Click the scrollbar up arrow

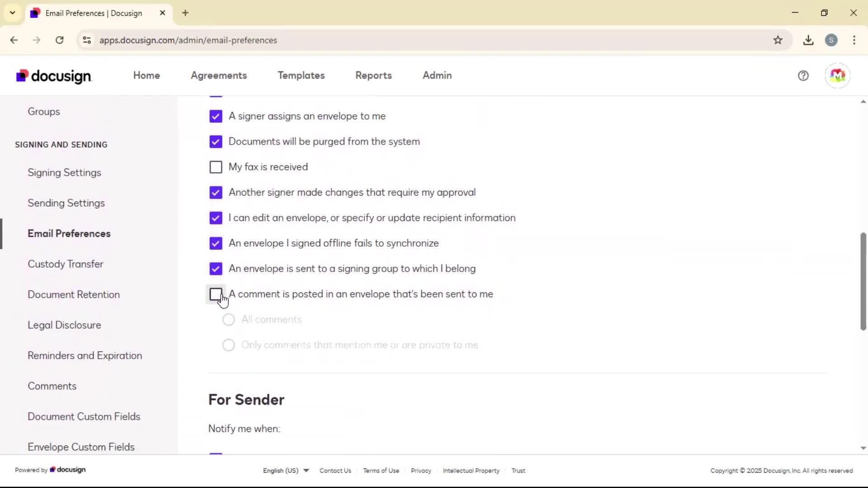[863, 102]
